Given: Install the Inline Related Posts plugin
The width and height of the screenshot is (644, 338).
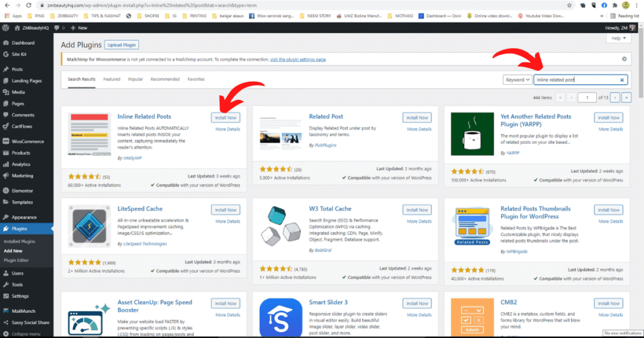Looking at the screenshot, I should [226, 117].
